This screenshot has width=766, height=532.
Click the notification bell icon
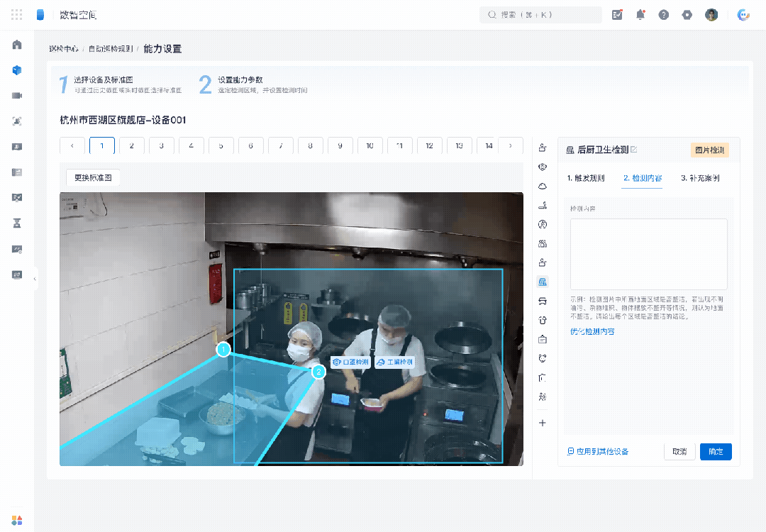(x=640, y=15)
